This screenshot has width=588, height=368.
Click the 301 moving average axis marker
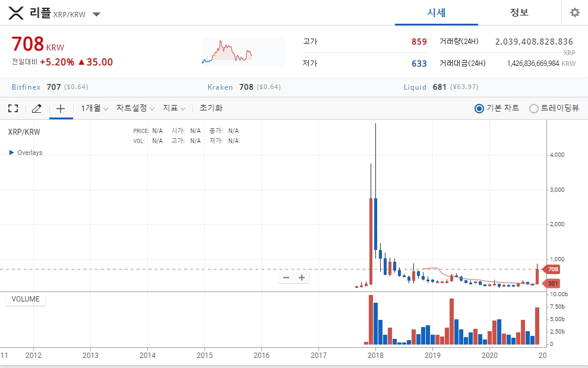[552, 283]
